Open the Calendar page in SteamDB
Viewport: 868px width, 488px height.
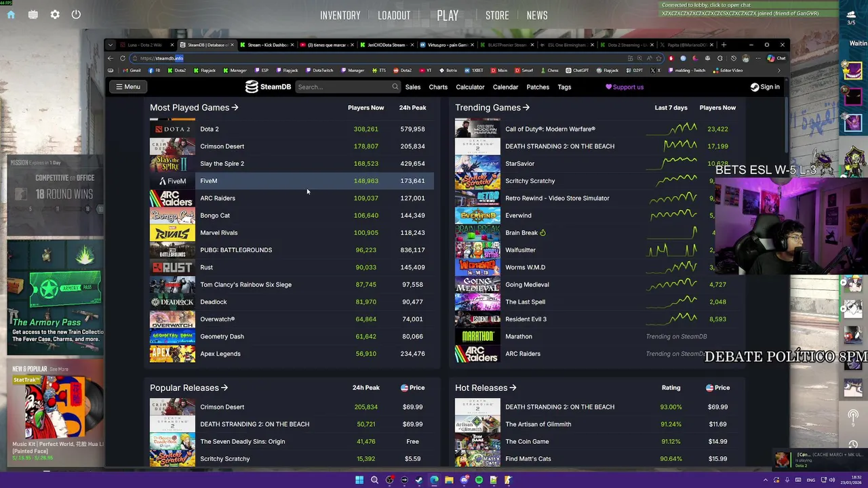[x=505, y=87]
